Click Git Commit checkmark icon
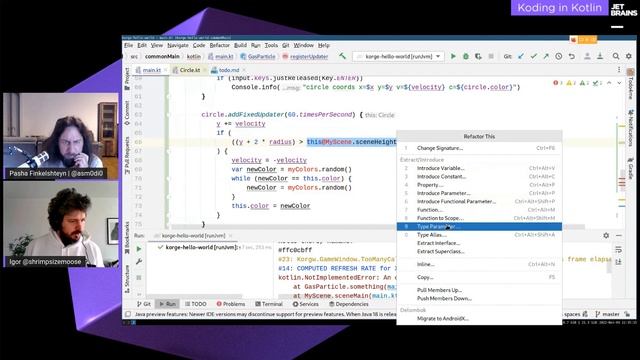 [533, 56]
